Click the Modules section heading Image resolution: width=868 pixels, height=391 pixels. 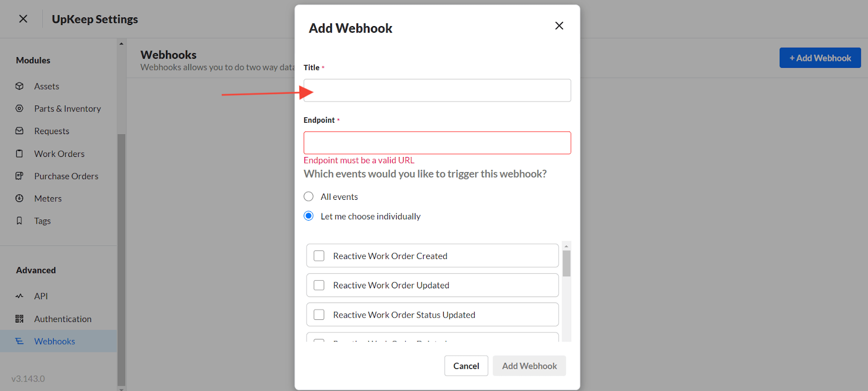[33, 60]
